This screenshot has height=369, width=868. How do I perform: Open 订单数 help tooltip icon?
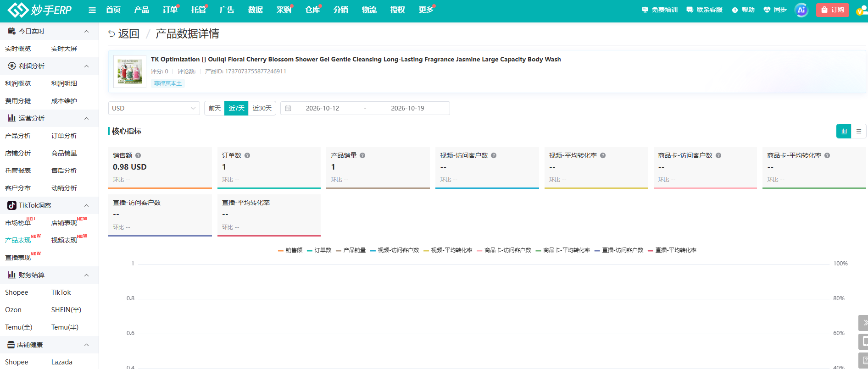coord(247,155)
